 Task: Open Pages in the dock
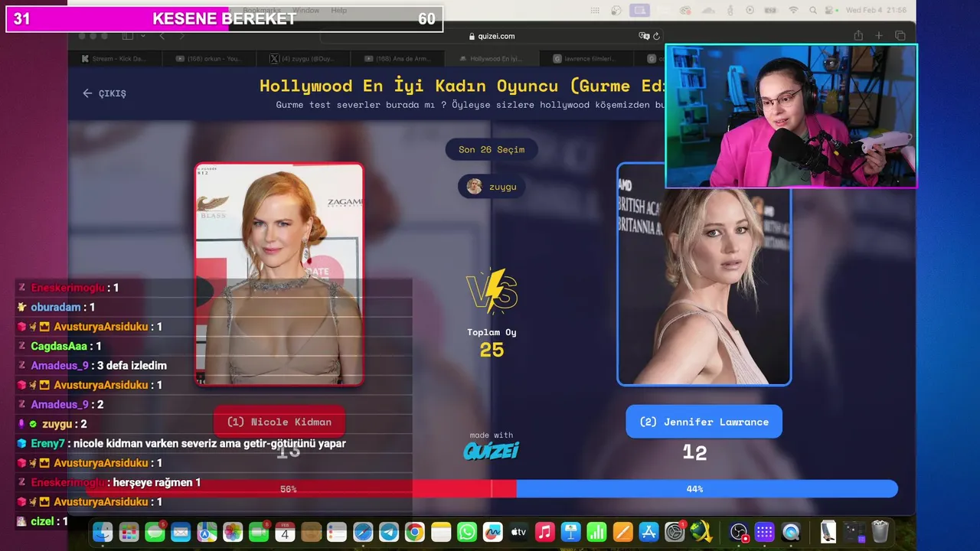(622, 532)
